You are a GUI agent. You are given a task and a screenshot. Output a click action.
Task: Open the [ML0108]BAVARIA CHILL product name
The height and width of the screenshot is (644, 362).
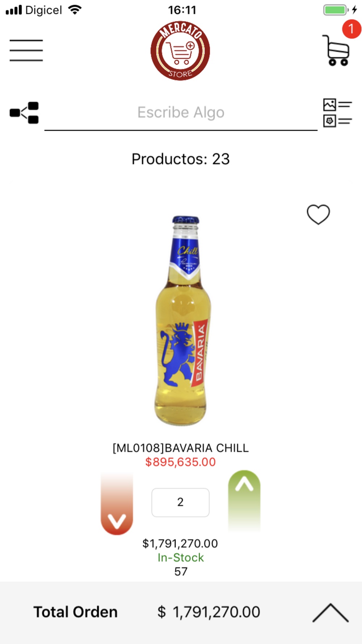click(180, 448)
